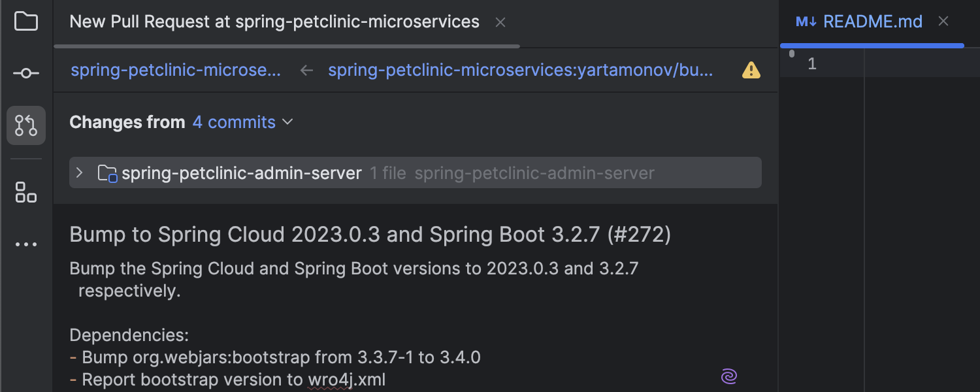Open the Project folder tool window

click(x=25, y=22)
